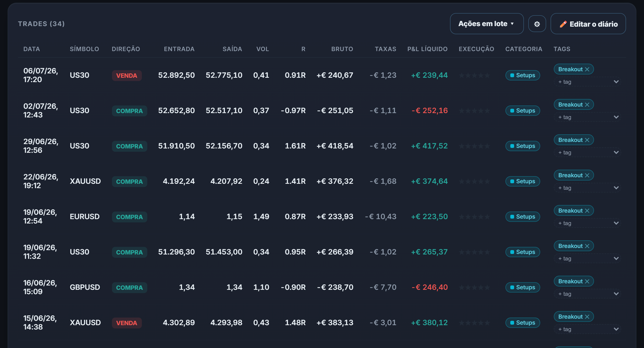Click Setups category on GBPUSD trade
644x348 pixels.
point(522,288)
